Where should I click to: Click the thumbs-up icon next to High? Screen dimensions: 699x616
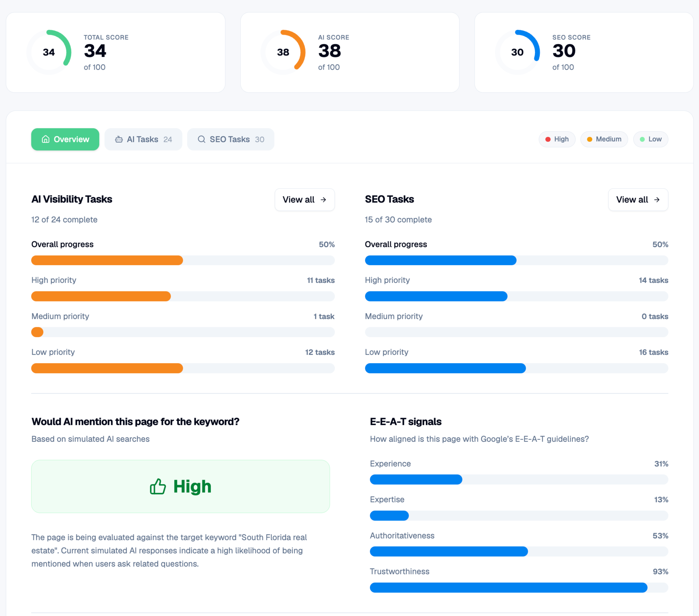[x=158, y=486]
